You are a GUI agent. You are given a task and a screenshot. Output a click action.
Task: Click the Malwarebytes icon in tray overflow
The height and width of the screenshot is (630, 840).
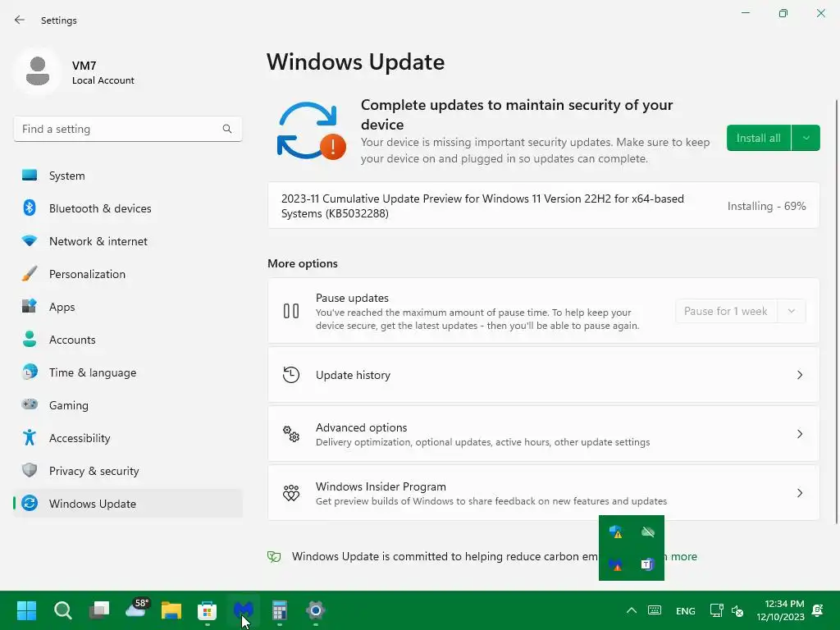(615, 564)
